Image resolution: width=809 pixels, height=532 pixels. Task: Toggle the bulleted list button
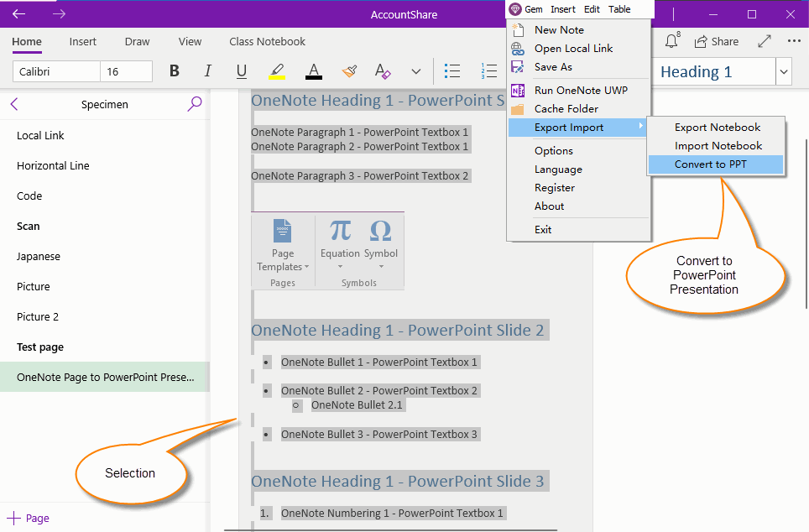click(x=452, y=71)
